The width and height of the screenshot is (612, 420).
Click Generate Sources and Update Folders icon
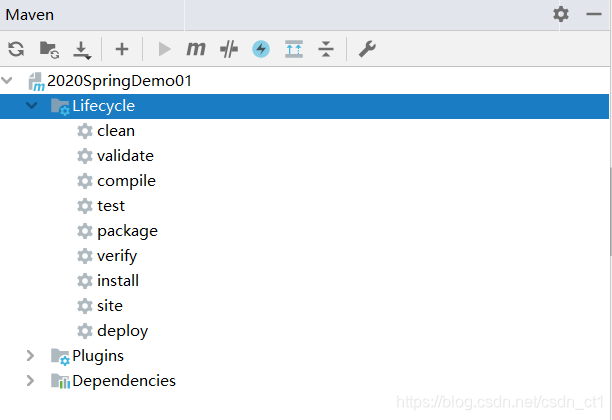tap(49, 50)
